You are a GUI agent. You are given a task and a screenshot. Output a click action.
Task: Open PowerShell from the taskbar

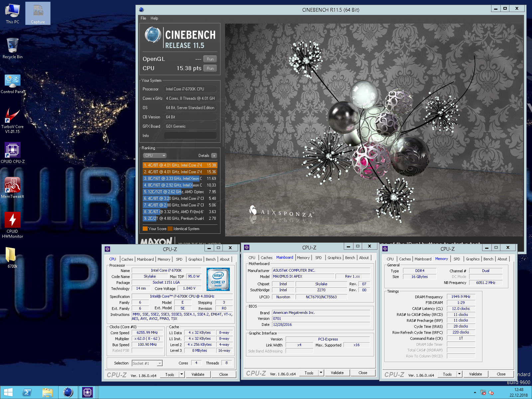[27, 392]
